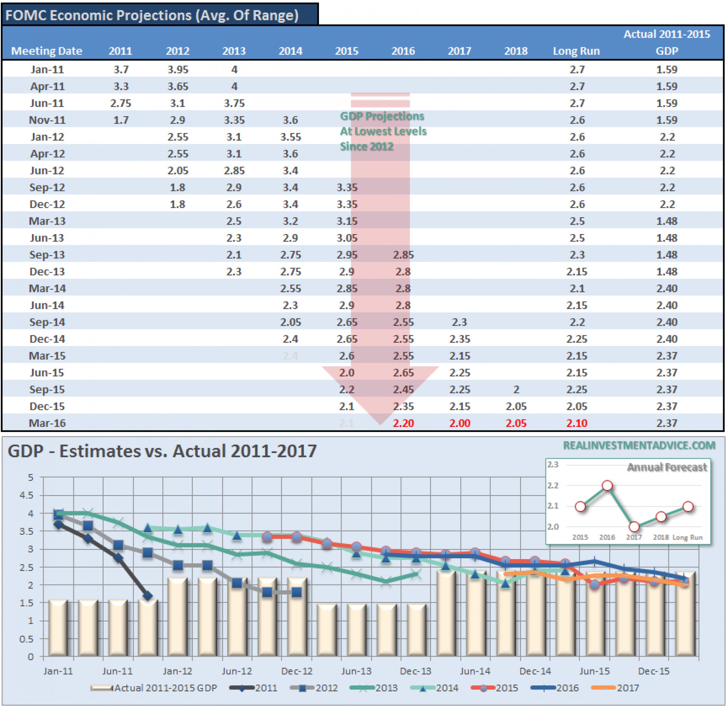Click the FOMC Economic Projections title

click(x=152, y=15)
